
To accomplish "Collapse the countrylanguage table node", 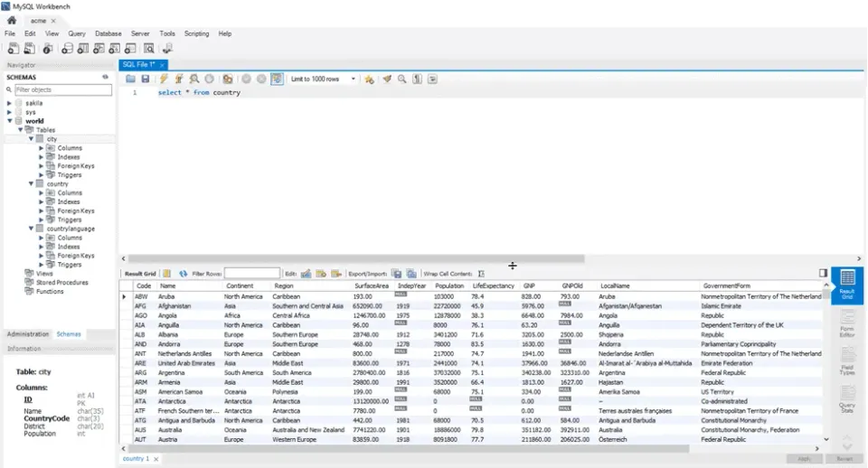I will (x=31, y=229).
